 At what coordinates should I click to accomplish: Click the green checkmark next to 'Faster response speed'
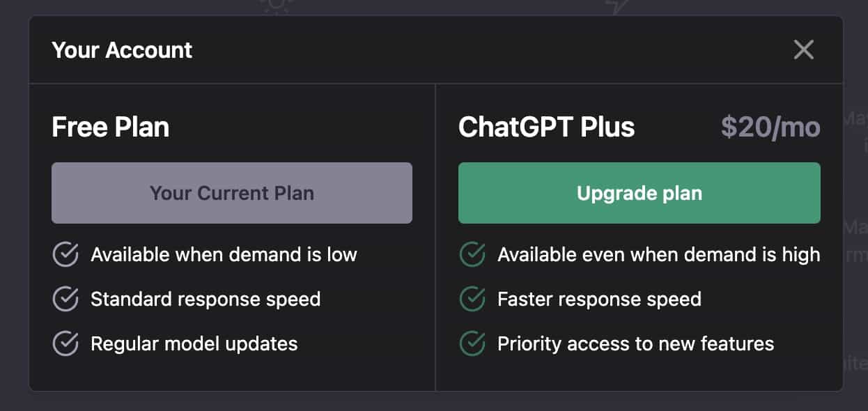(x=472, y=299)
